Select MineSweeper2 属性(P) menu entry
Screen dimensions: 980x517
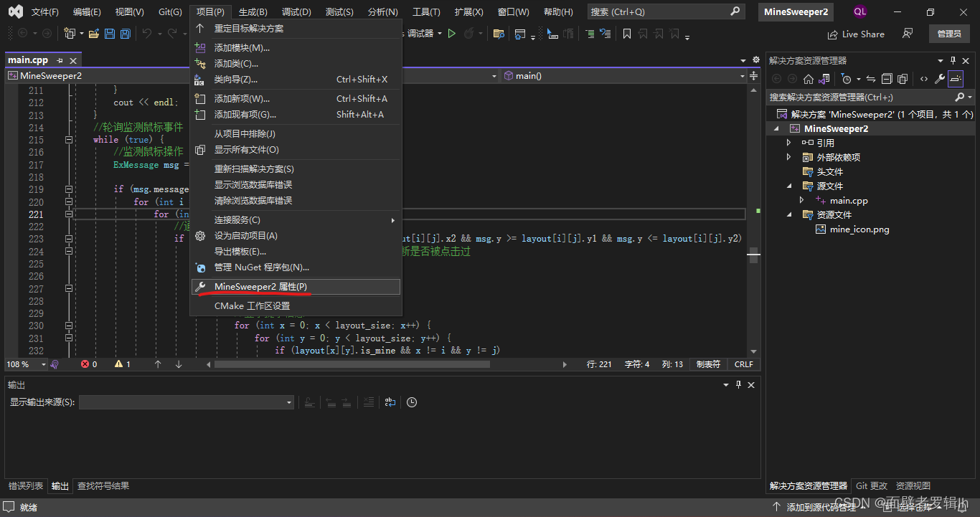296,287
